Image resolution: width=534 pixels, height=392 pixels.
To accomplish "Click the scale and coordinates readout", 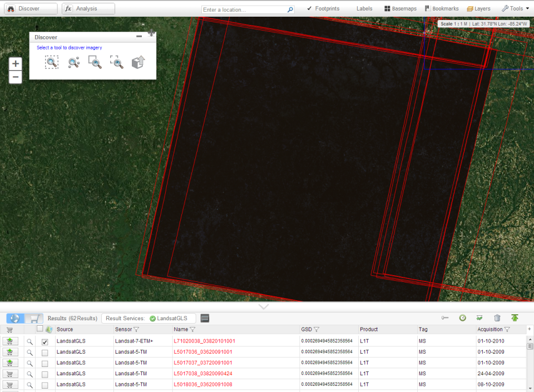I will [x=483, y=24].
